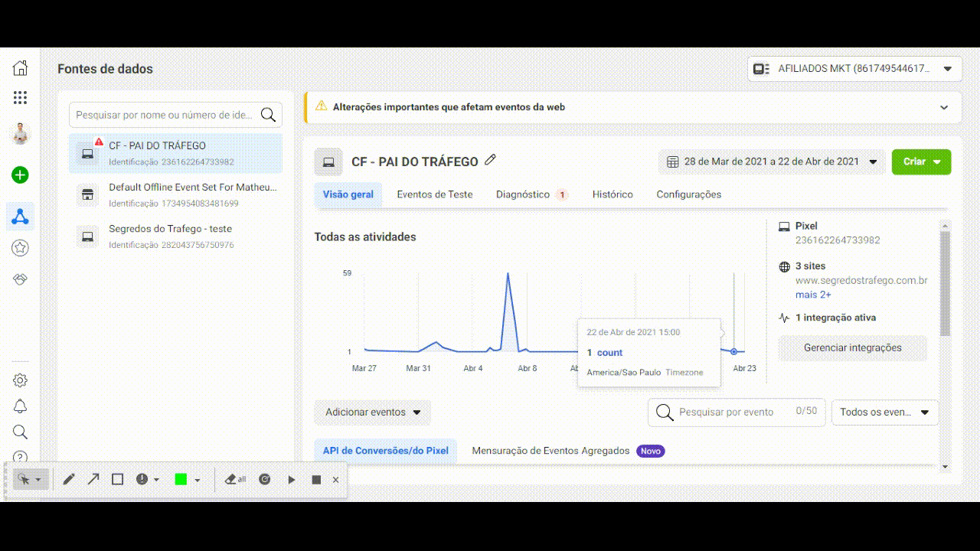Focus the 'Pesquisar por nome' search field
Image resolution: width=980 pixels, height=551 pixels.
175,115
